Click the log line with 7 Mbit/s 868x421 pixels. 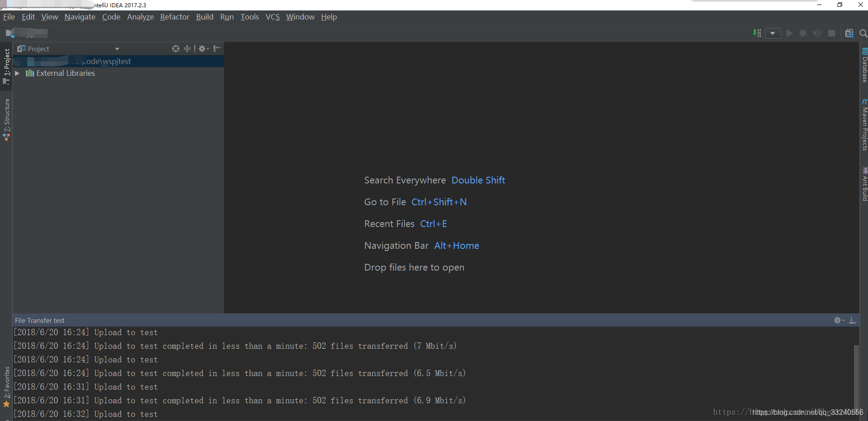[235, 346]
